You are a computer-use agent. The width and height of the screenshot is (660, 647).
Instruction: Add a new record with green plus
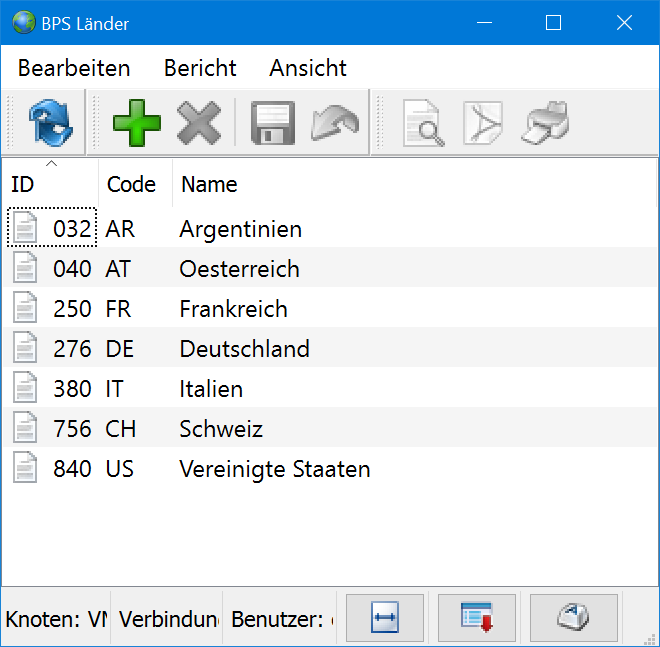137,124
